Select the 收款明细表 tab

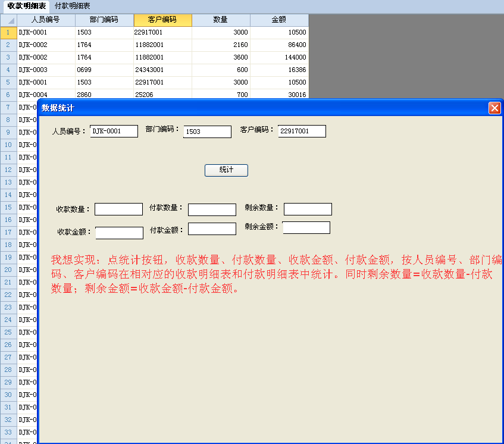click(x=26, y=6)
